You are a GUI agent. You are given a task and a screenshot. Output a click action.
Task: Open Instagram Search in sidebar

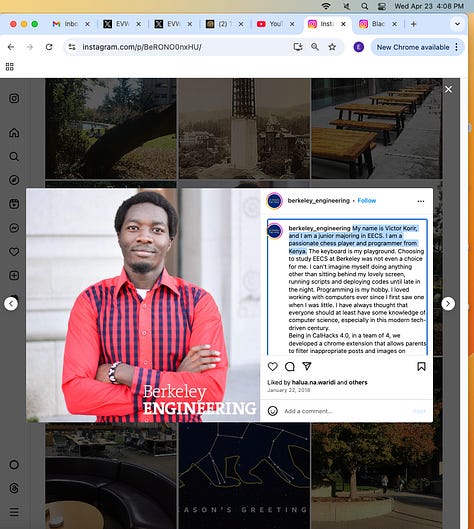pos(14,156)
